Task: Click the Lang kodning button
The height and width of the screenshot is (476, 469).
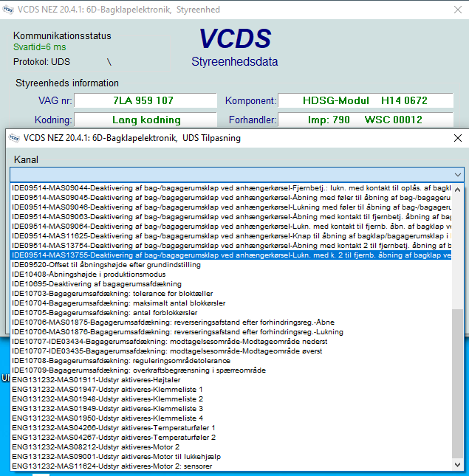Action: [x=146, y=120]
